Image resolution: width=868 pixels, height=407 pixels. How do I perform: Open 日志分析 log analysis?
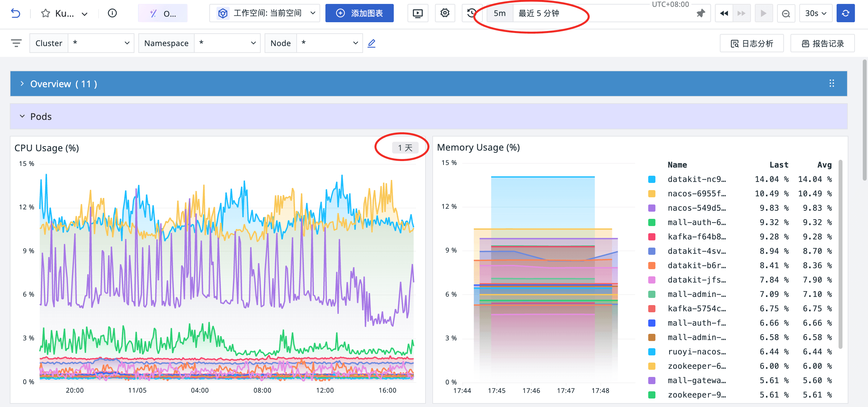tap(752, 43)
